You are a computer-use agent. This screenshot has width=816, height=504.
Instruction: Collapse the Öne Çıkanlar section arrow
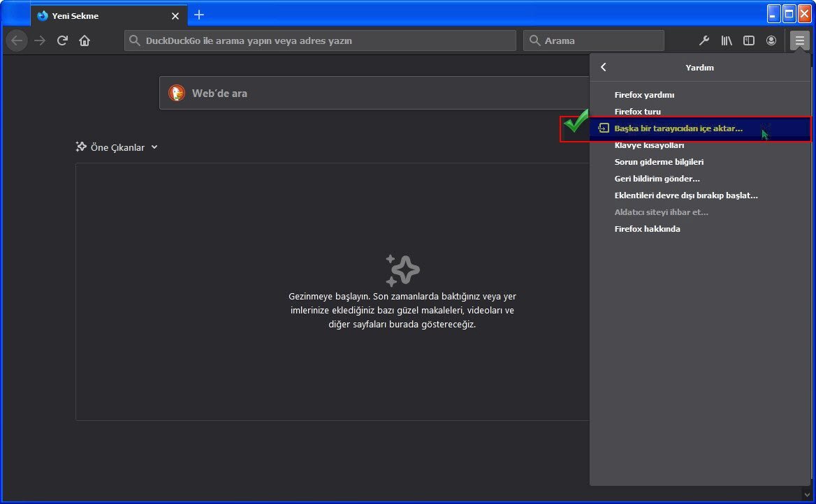(154, 147)
